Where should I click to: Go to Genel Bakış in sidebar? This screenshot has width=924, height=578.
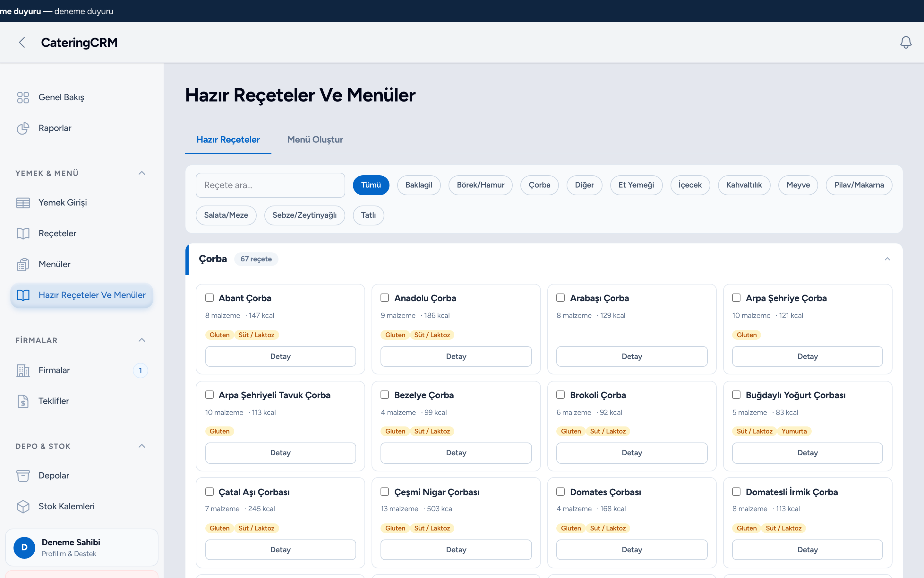point(82,98)
